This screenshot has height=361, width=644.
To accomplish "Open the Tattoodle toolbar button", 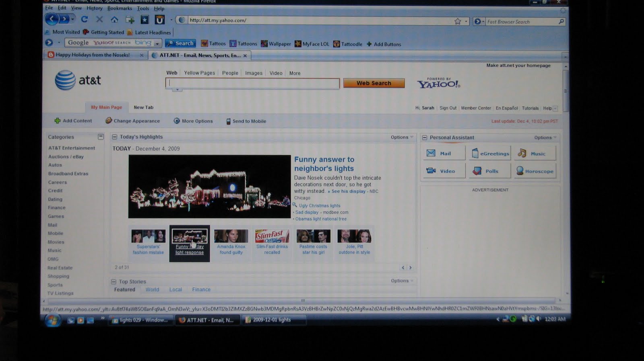I will 348,44.
